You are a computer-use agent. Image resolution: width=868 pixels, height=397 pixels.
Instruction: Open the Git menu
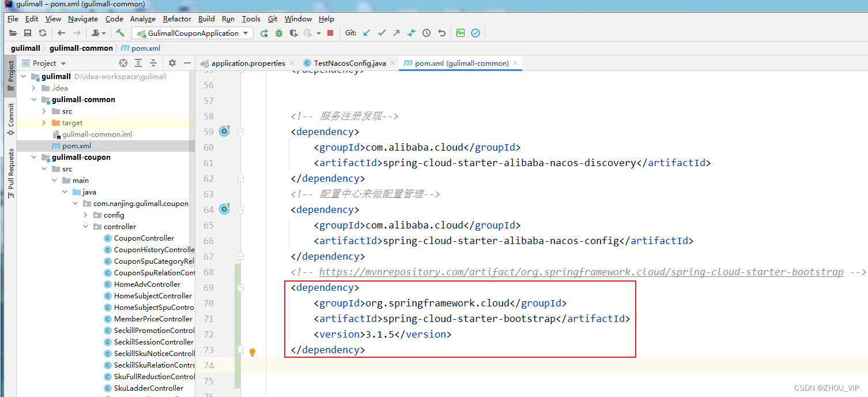click(x=273, y=19)
